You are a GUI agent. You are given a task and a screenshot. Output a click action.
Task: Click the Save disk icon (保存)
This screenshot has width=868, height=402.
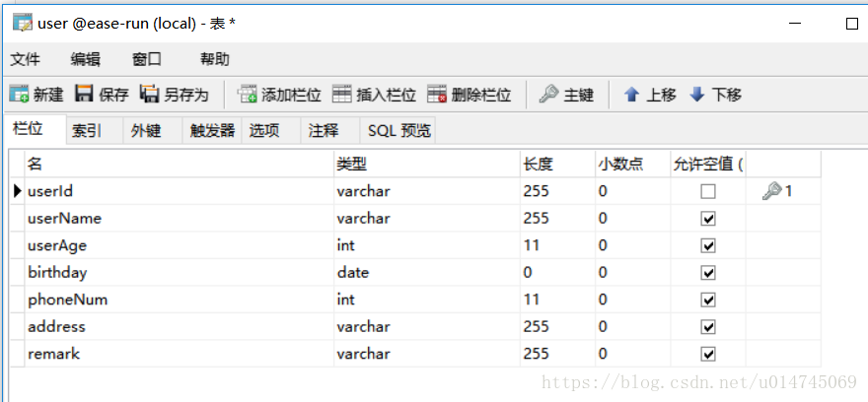[x=84, y=95]
